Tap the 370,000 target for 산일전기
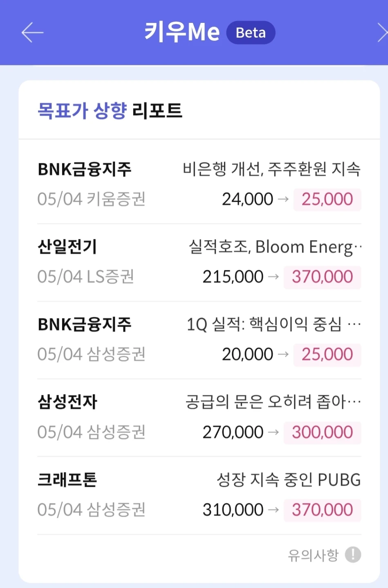The image size is (388, 588). point(322,277)
